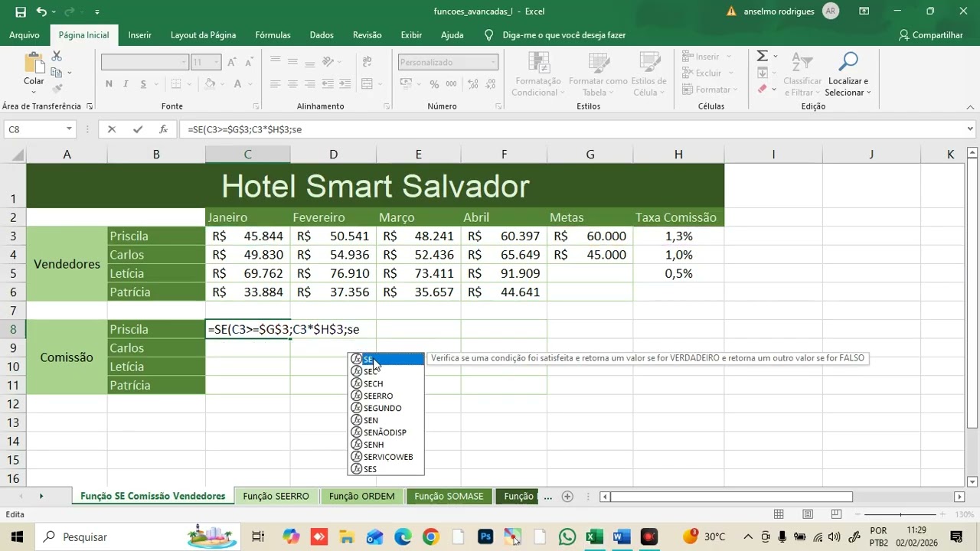Toggle wrap text button
This screenshot has height=551, width=980.
click(x=367, y=62)
